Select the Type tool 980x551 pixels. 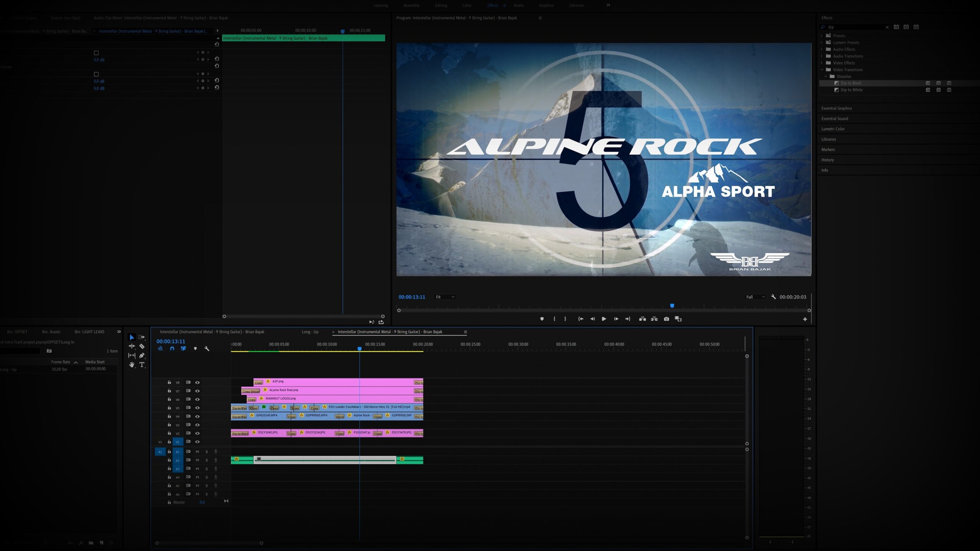(142, 365)
